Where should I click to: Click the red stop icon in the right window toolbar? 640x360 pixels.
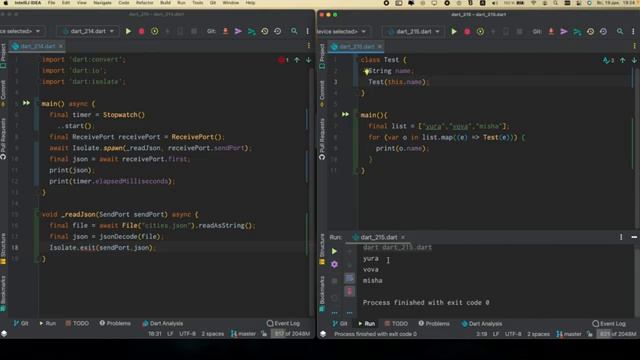pyautogui.click(x=467, y=31)
